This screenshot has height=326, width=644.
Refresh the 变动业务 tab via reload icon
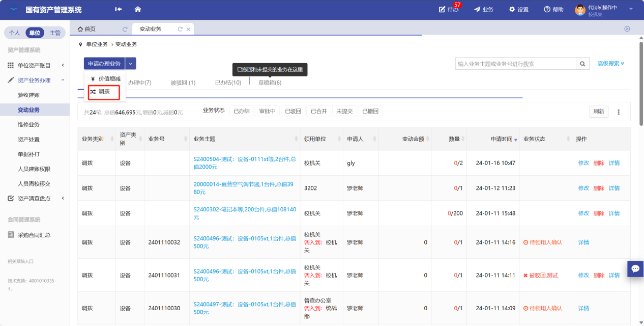coord(180,30)
